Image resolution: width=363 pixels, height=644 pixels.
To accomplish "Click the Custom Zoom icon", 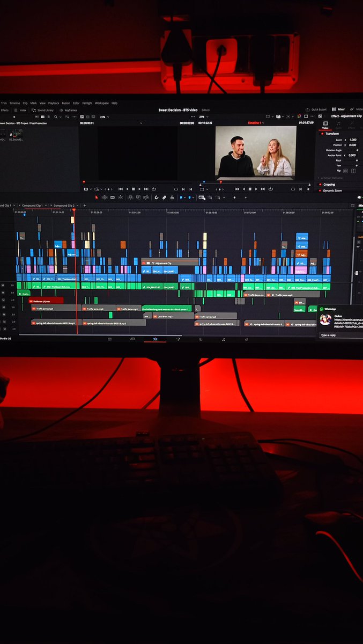I will tap(218, 197).
